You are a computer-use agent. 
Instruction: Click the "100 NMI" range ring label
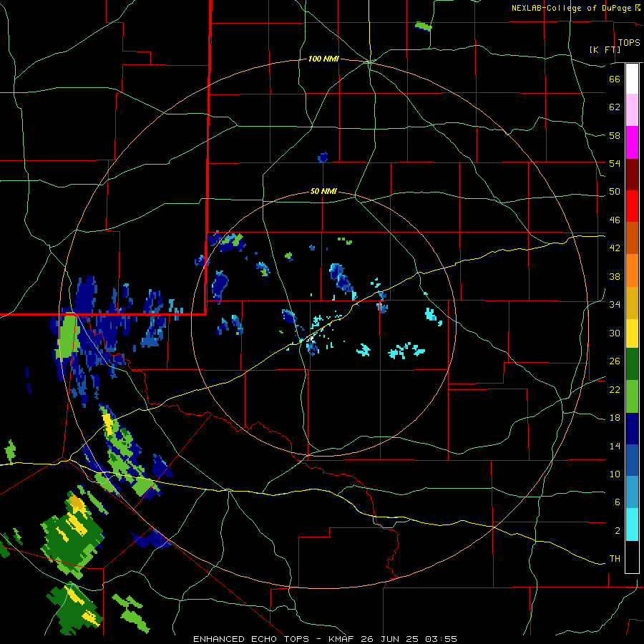[323, 59]
